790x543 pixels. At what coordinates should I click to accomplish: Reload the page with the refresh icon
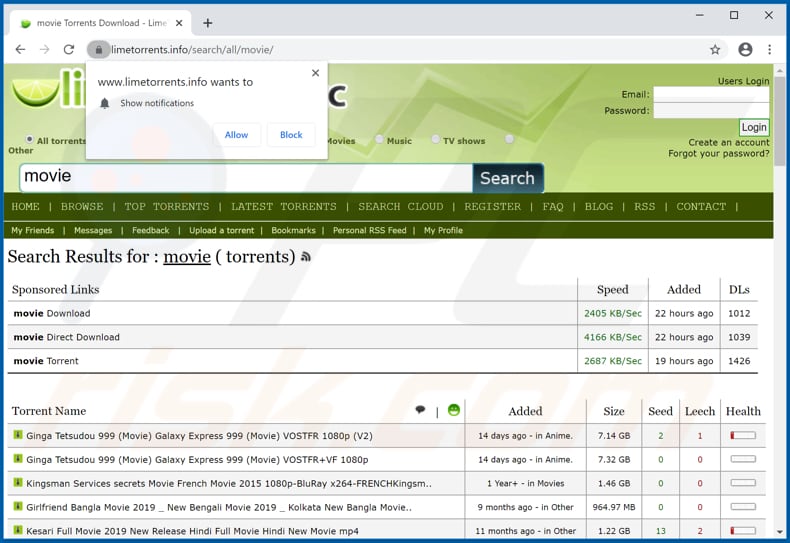click(69, 50)
